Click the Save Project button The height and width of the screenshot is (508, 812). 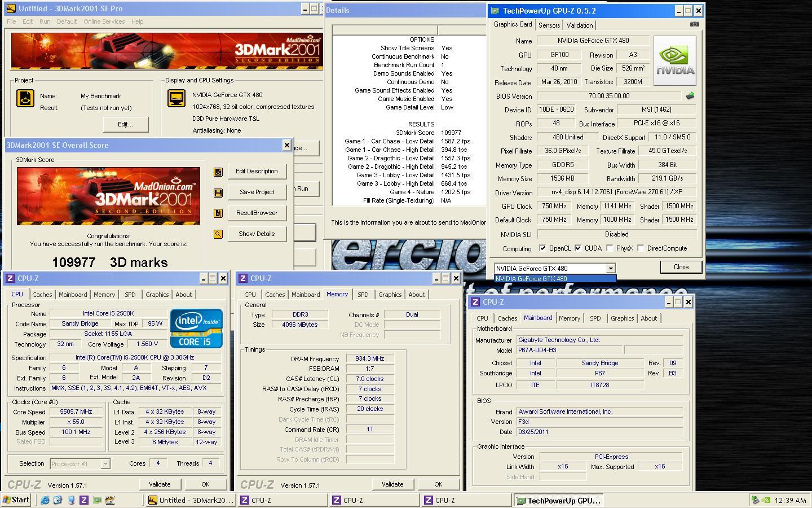257,192
